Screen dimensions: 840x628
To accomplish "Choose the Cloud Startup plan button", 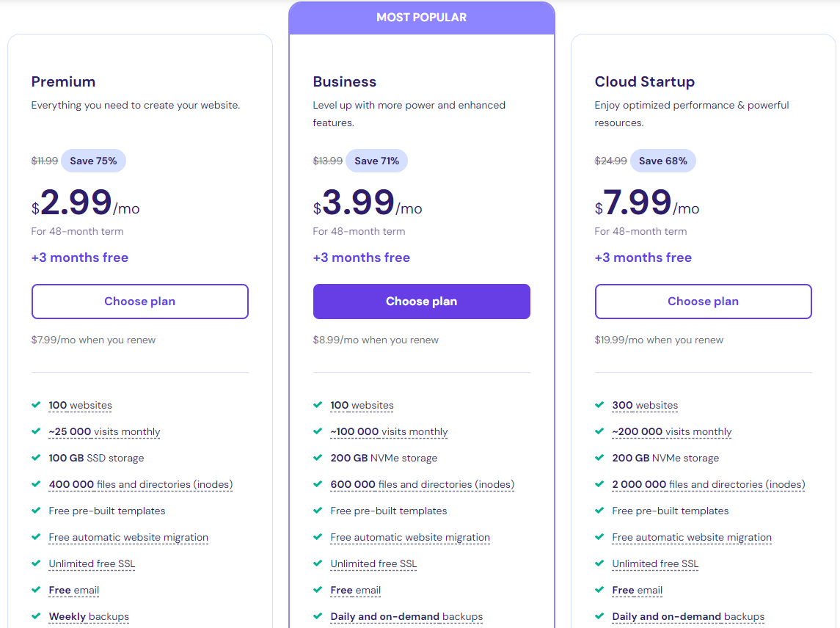I will [703, 302].
